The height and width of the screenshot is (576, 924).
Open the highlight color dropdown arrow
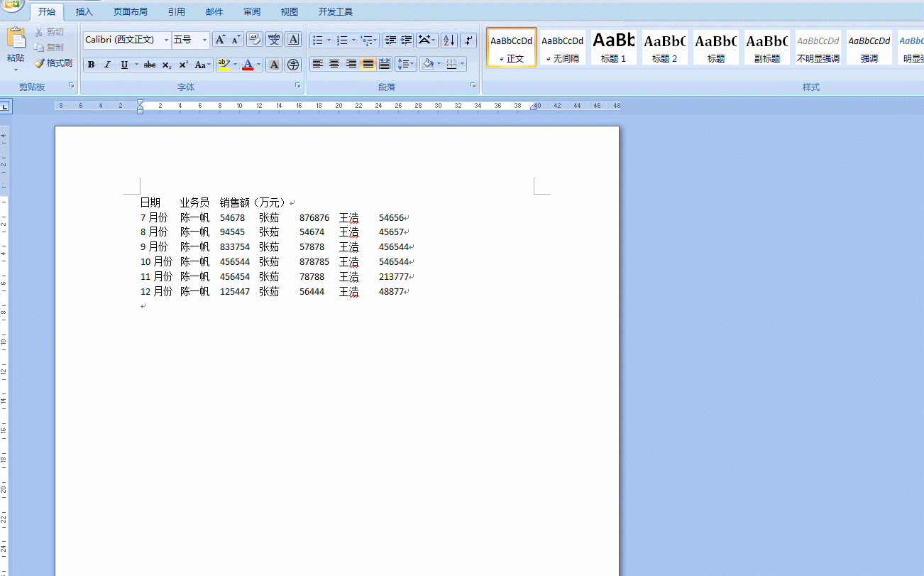click(x=235, y=65)
